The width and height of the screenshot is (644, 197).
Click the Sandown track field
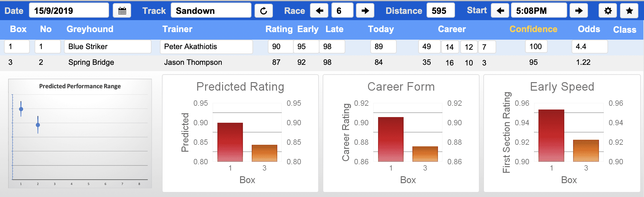click(x=211, y=11)
